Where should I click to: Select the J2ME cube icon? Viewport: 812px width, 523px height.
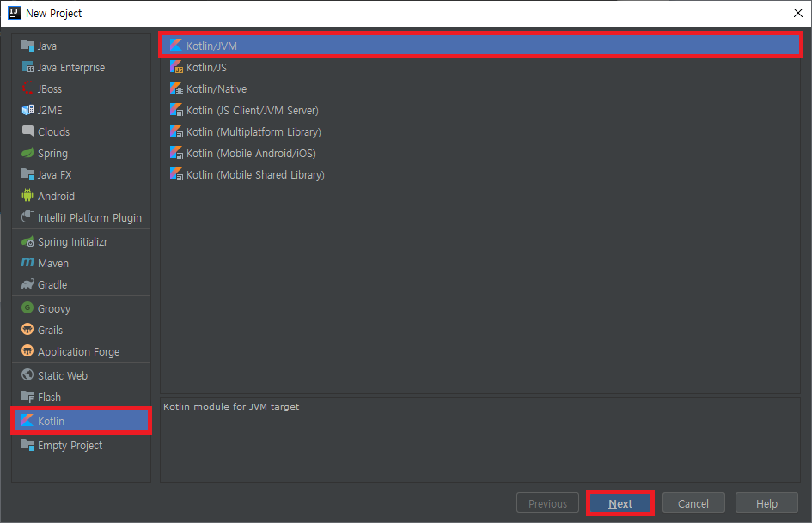tap(27, 110)
